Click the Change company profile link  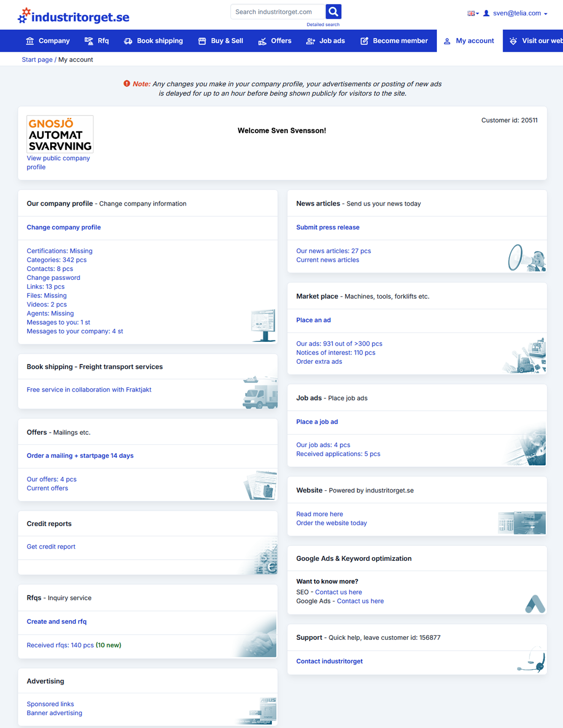pos(64,228)
